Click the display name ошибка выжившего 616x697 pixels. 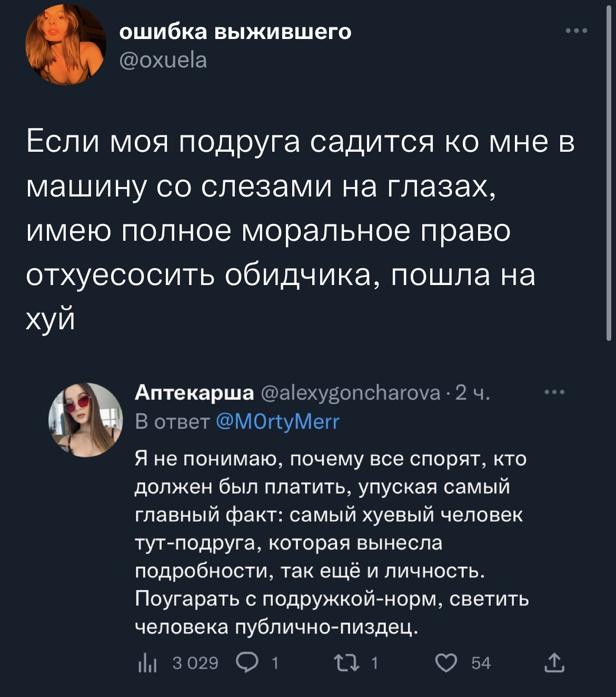pos(235,32)
